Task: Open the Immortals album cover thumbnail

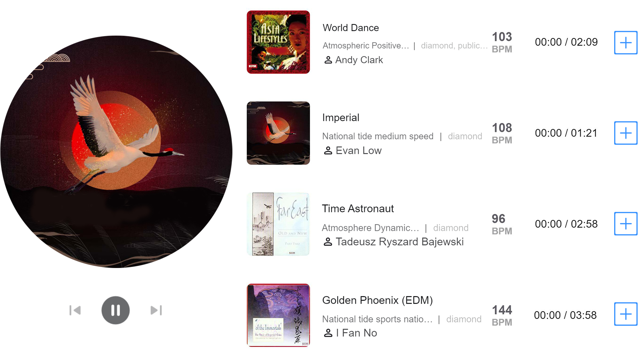Action: 278,315
